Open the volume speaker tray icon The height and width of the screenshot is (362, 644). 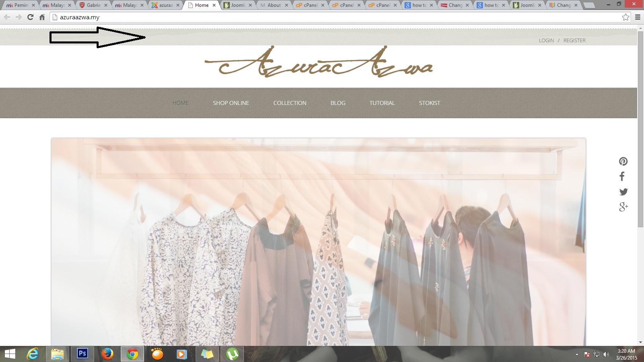[606, 354]
